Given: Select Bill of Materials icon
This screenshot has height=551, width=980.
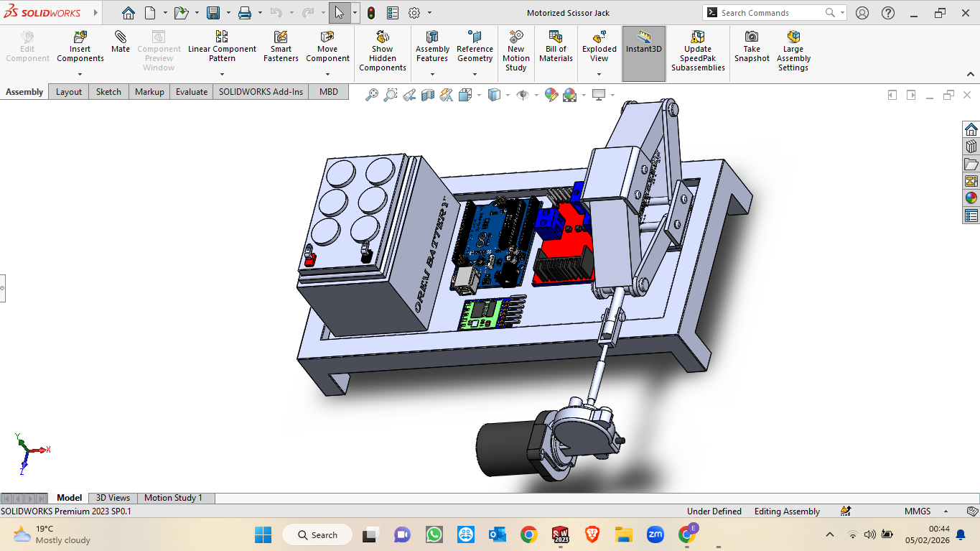Looking at the screenshot, I should (x=556, y=47).
